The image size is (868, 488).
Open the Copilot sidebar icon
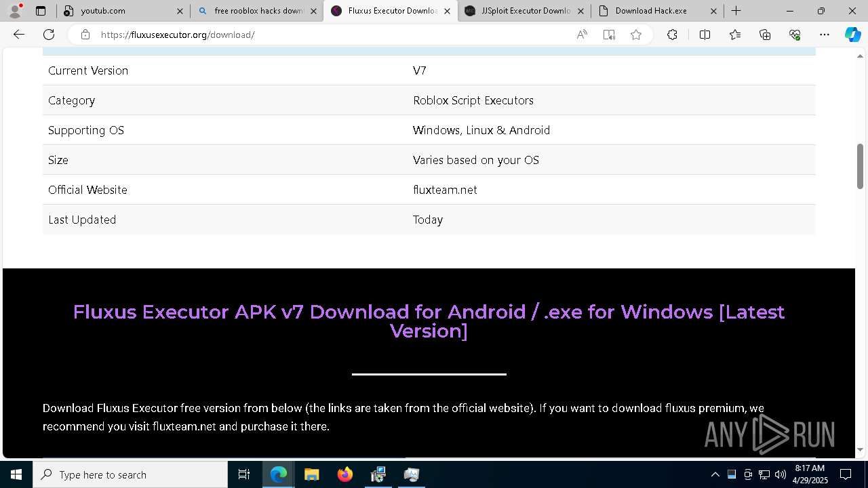pos(852,35)
